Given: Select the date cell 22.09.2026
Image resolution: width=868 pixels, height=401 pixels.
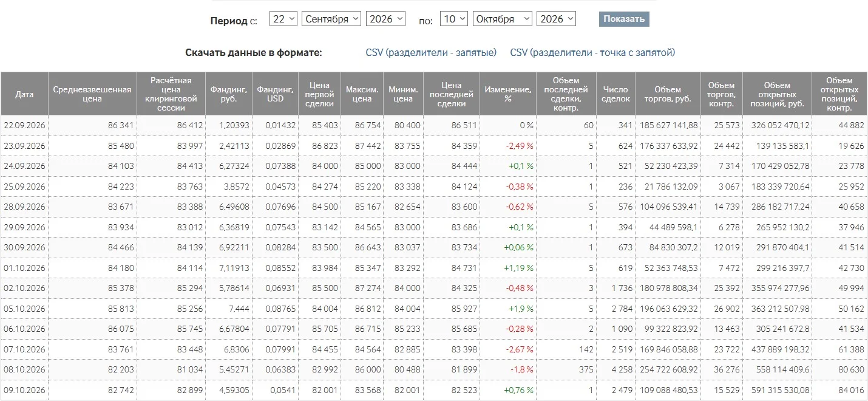Looking at the screenshot, I should tap(24, 126).
